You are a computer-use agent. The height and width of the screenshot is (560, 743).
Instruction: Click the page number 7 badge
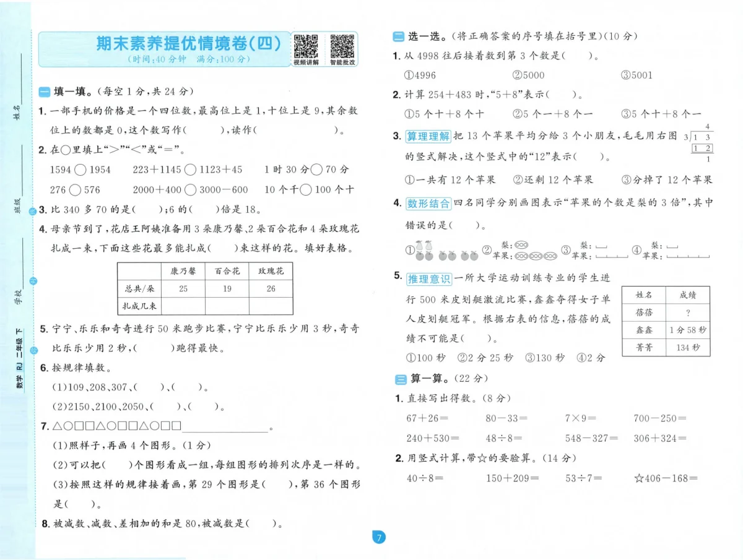point(380,537)
